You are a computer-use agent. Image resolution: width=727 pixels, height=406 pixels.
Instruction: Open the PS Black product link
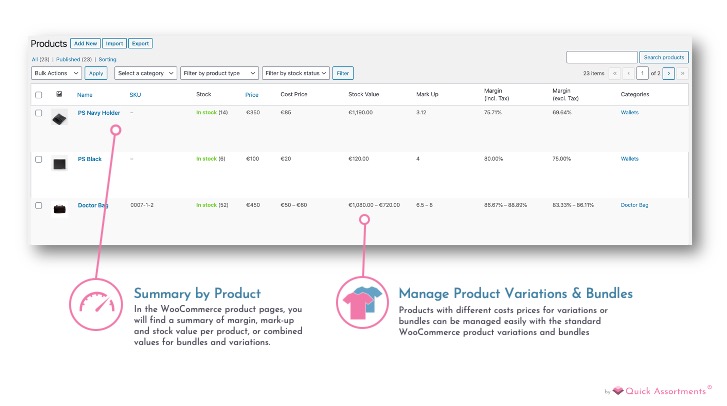coord(89,159)
